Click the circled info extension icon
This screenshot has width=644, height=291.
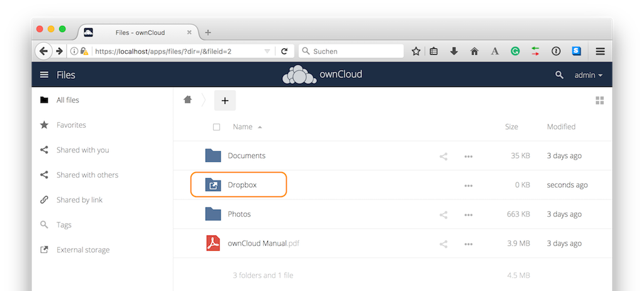point(556,51)
